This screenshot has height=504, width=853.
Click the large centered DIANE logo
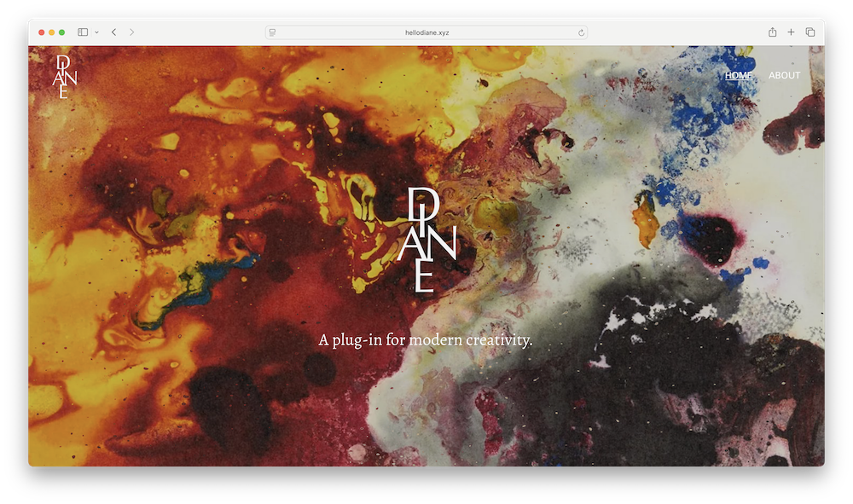(x=427, y=240)
